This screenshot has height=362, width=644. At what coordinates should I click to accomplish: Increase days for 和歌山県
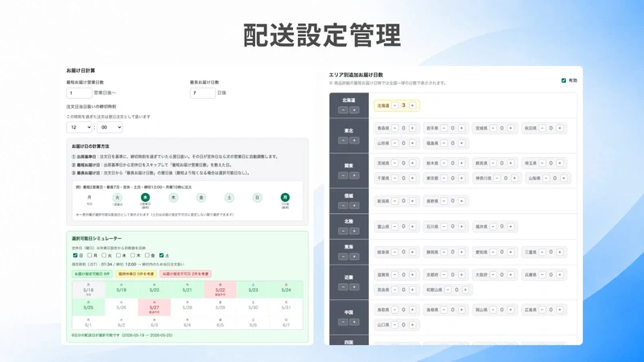pos(465,290)
